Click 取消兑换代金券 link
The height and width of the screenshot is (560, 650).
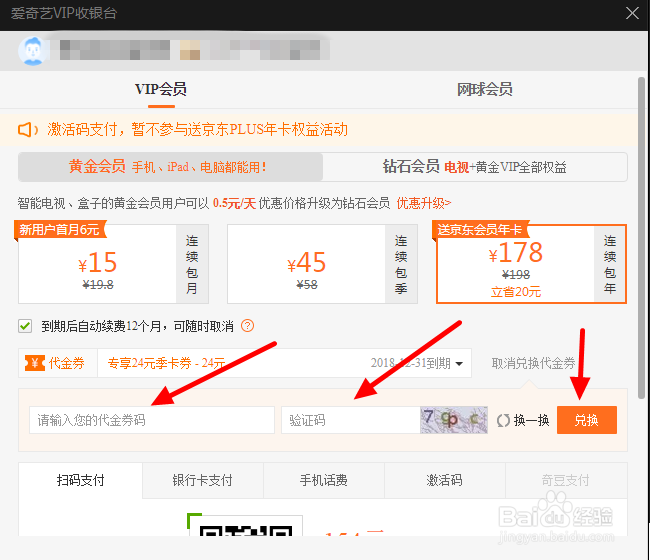533,364
